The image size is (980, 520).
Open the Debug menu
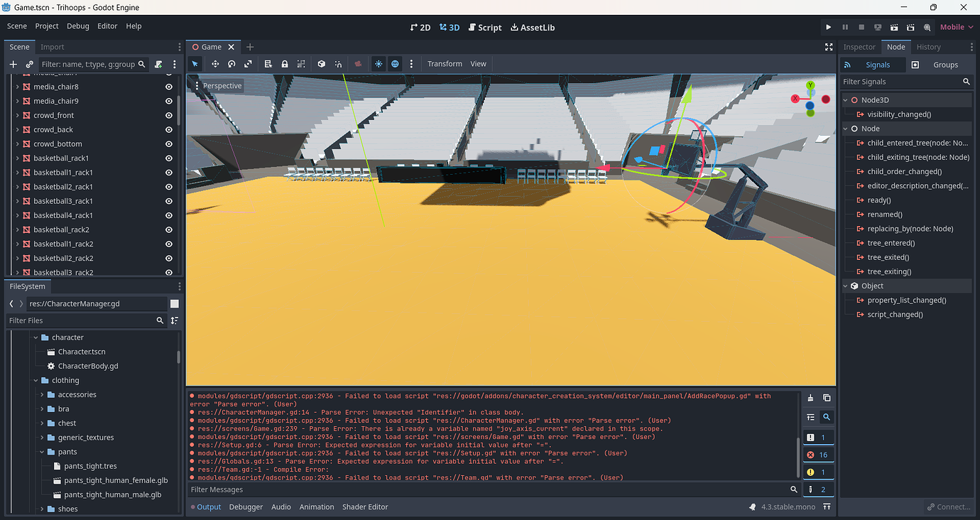tap(78, 26)
